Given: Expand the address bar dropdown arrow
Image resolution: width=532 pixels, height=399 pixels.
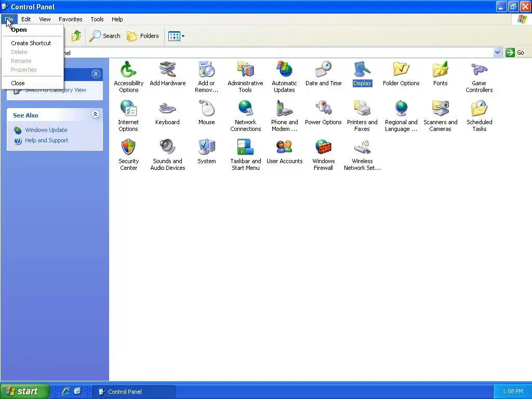Looking at the screenshot, I should click(497, 52).
